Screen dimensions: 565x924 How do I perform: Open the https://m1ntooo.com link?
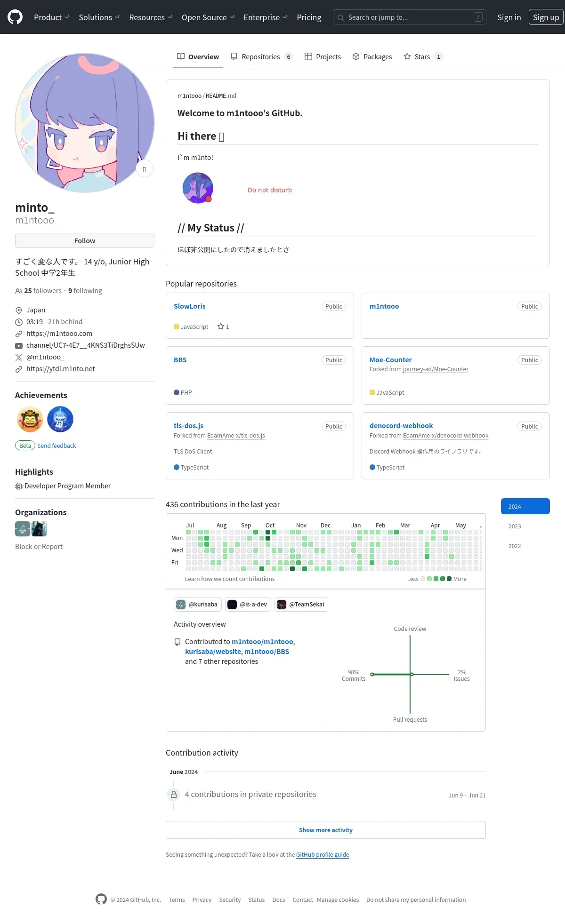(x=59, y=334)
